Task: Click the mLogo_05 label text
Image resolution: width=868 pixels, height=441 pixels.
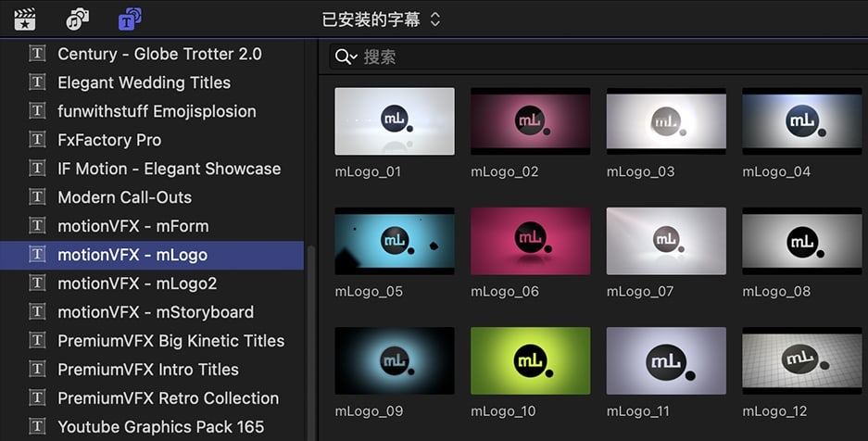Action: click(369, 292)
